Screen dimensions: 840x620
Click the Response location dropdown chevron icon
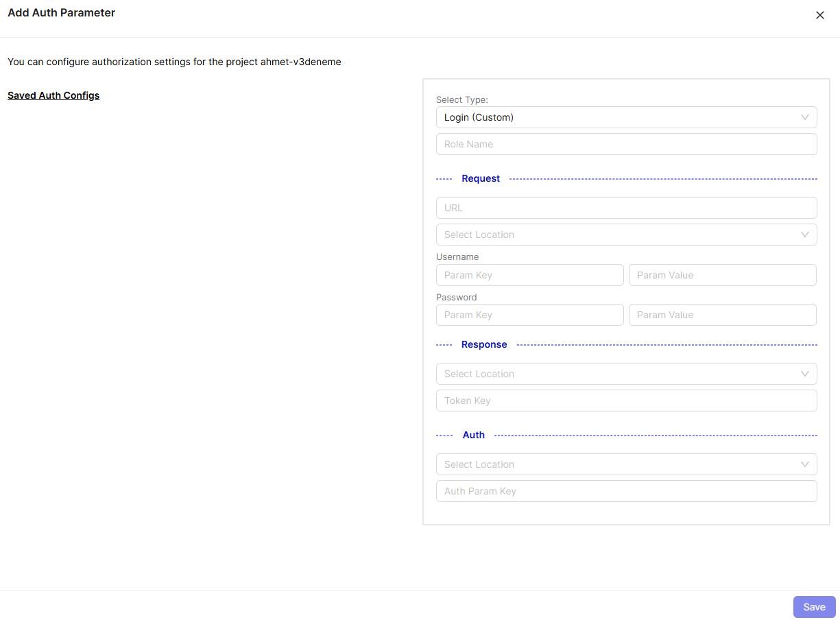(x=805, y=374)
